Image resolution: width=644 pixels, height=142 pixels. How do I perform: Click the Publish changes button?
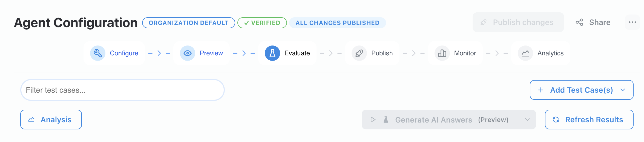coord(518,22)
